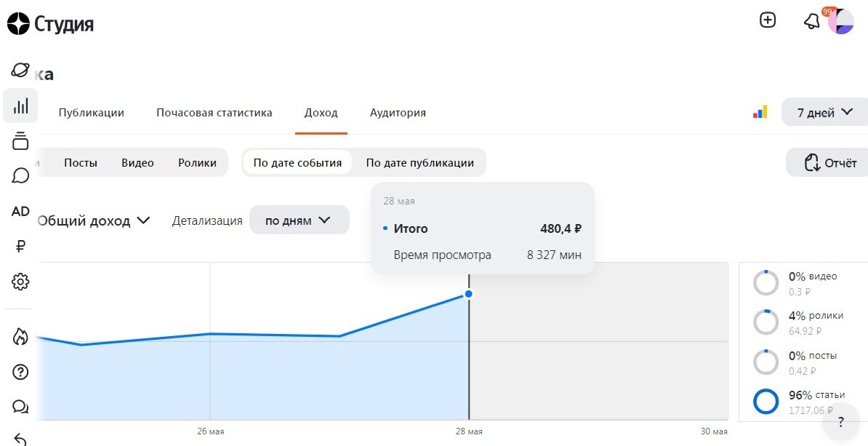Click the colored bar chart icon
This screenshot has width=868, height=446.
760,112
